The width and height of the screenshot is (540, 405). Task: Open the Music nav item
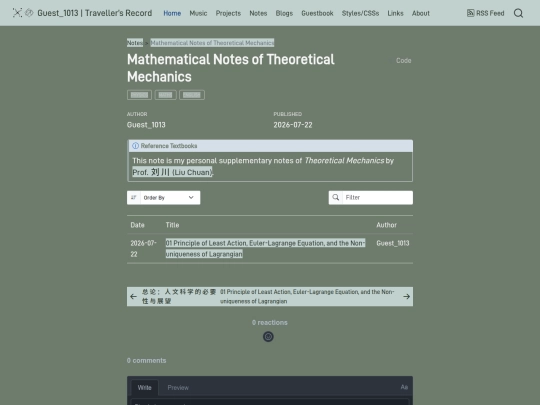[x=198, y=13]
